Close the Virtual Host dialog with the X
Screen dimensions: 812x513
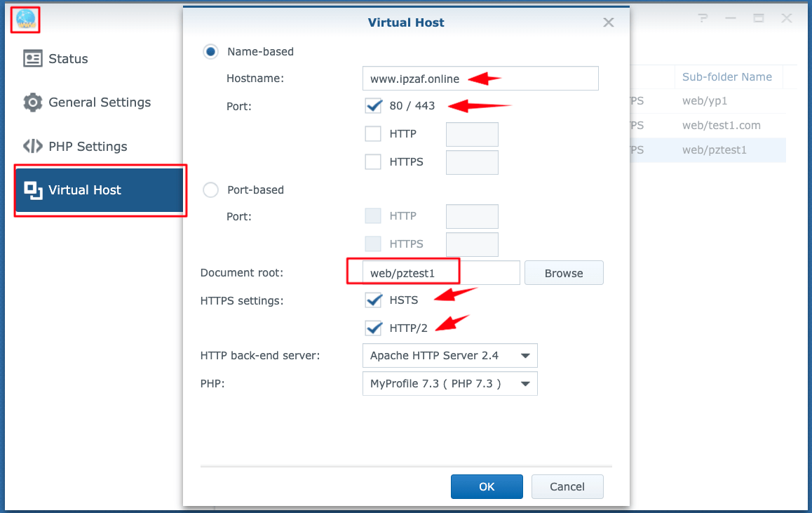pyautogui.click(x=608, y=22)
